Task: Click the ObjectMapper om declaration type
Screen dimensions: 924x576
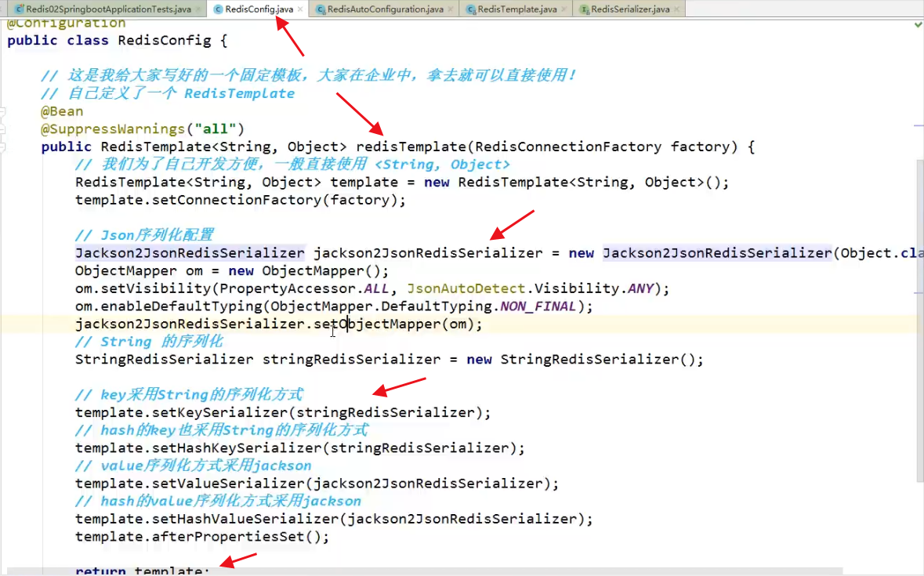Action: (x=125, y=271)
